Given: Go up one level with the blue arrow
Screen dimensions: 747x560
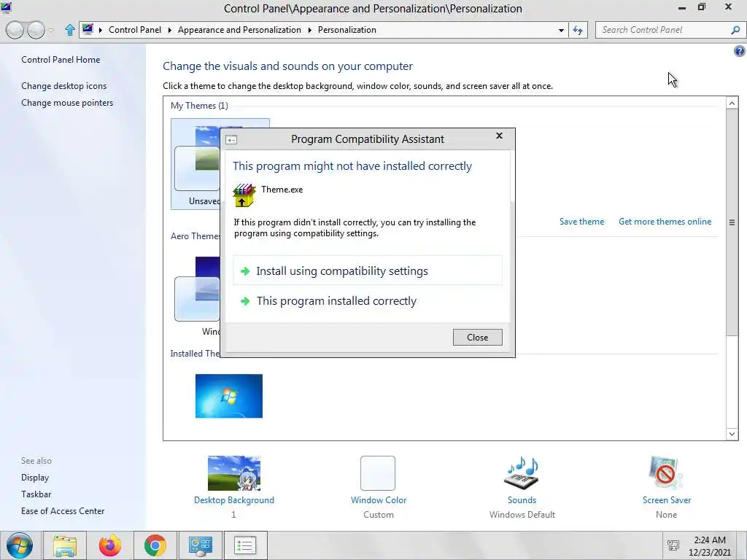Looking at the screenshot, I should tap(70, 30).
